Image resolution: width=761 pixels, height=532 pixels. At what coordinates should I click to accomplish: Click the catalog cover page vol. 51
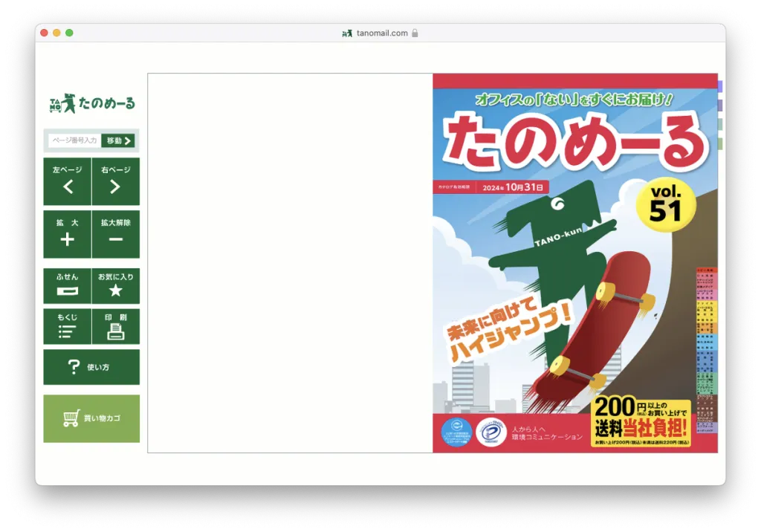tap(575, 263)
